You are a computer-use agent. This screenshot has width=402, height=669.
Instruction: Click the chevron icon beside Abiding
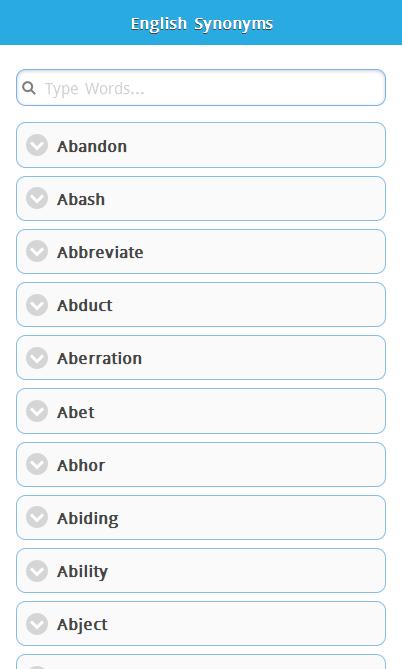37,517
